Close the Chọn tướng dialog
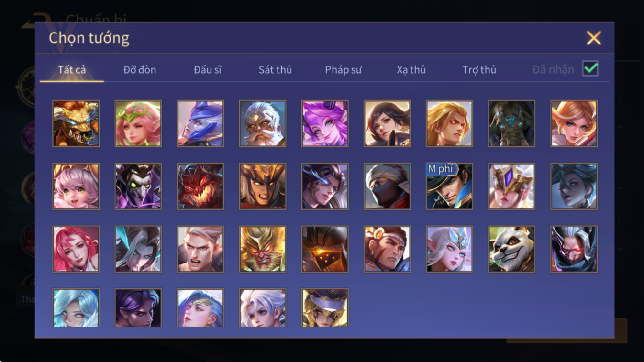The width and height of the screenshot is (644, 362). click(594, 38)
